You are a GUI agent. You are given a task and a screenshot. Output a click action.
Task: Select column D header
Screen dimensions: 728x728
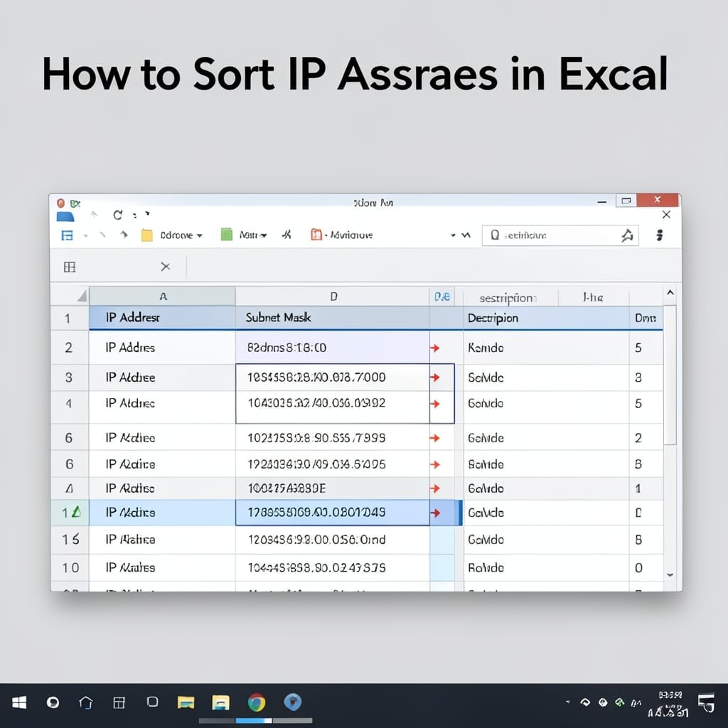[333, 296]
